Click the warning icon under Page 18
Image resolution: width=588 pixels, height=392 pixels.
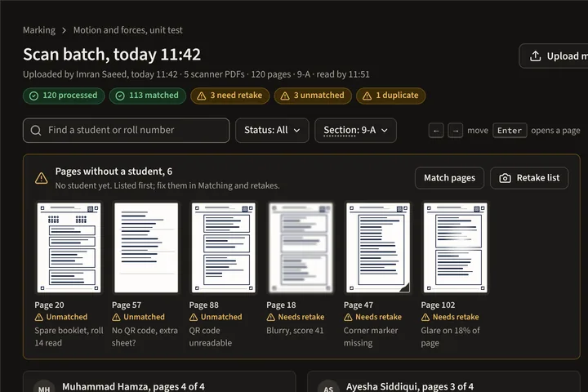tap(271, 318)
